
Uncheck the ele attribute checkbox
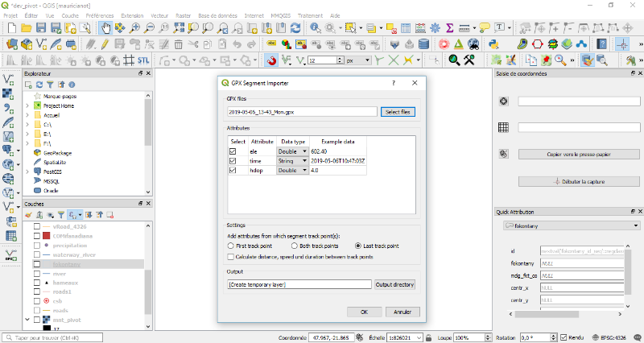point(233,151)
